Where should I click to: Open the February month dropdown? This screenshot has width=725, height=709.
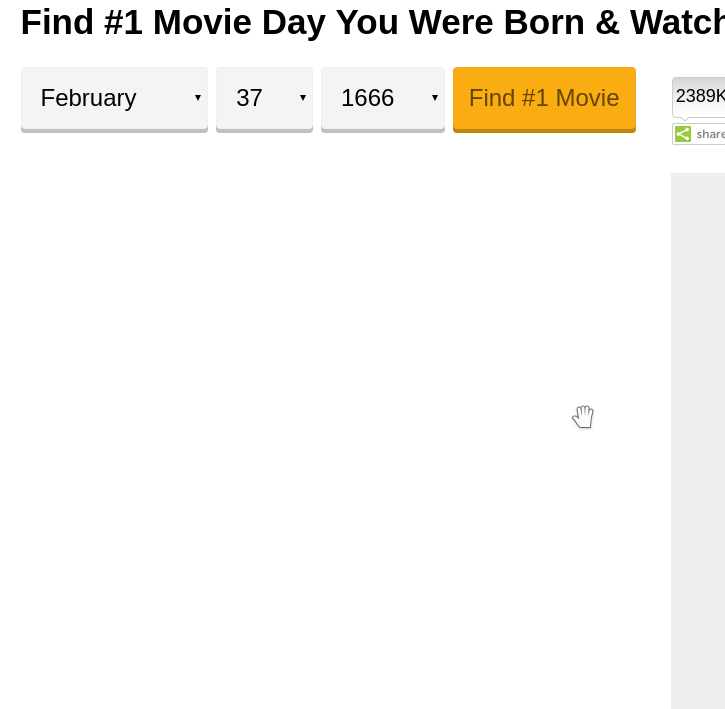(x=114, y=99)
